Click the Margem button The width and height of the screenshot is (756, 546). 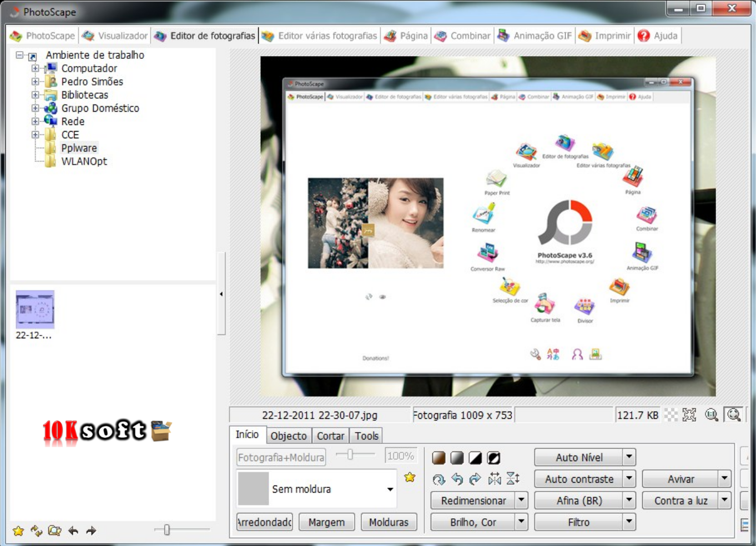click(x=326, y=522)
